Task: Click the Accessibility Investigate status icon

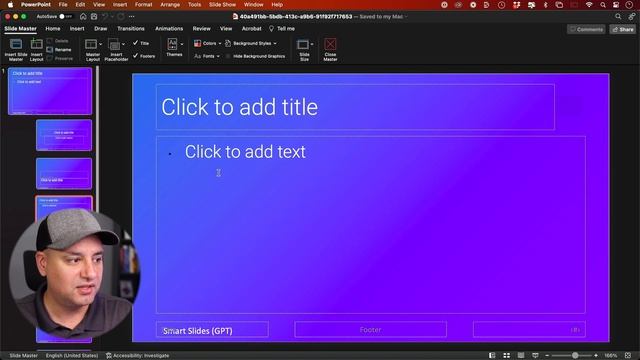Action: 109,356
